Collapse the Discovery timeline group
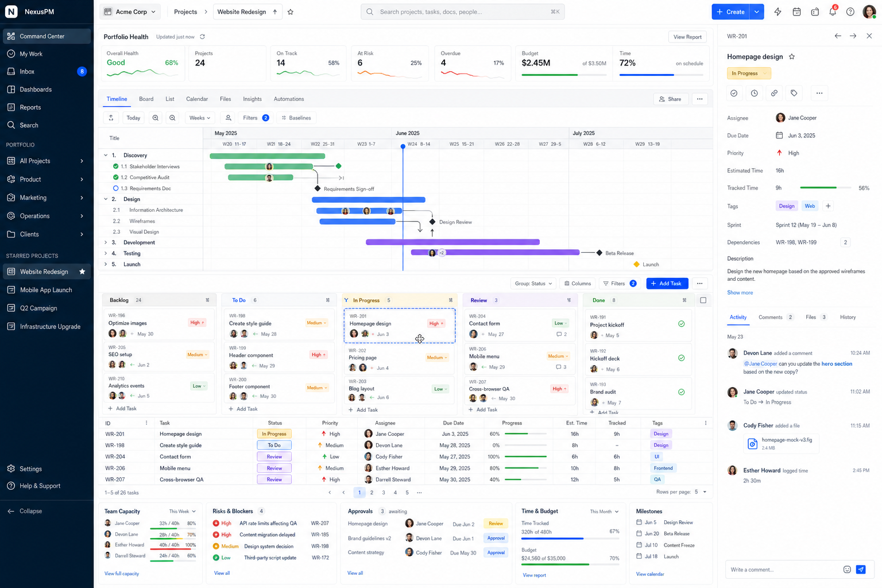Screen dimensions: 882x588 [106, 155]
